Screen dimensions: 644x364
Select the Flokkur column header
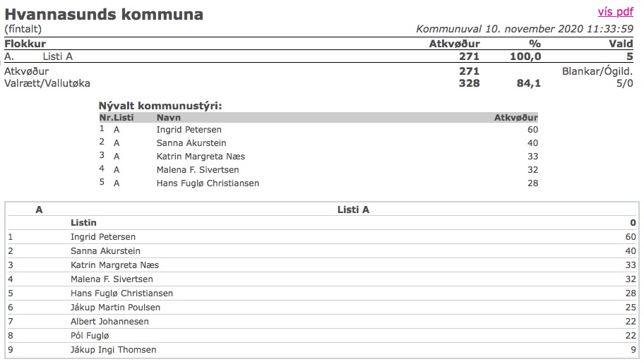[x=25, y=44]
